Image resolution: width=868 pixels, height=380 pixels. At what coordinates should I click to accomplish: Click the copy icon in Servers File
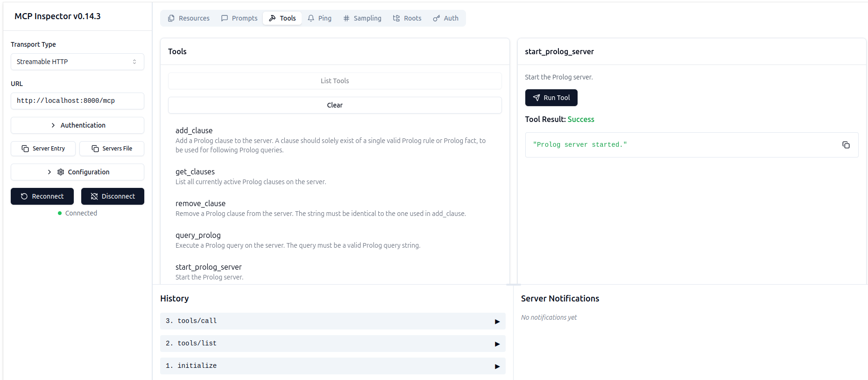95,149
